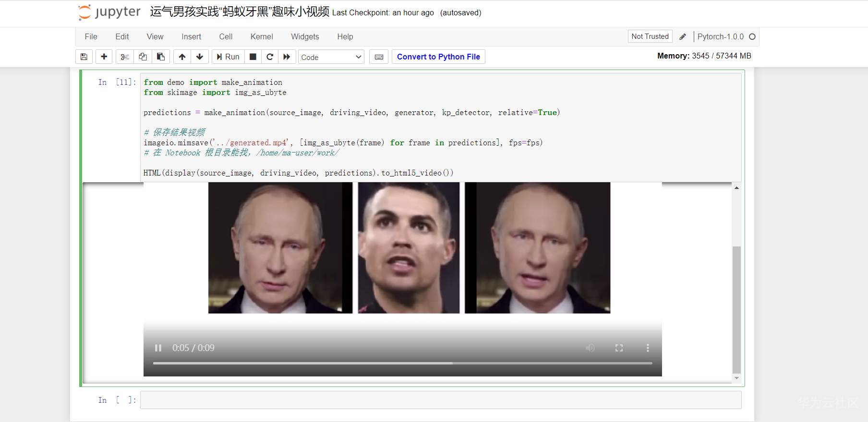Click the make_animation predictions code line
The width and height of the screenshot is (868, 422).
(352, 113)
